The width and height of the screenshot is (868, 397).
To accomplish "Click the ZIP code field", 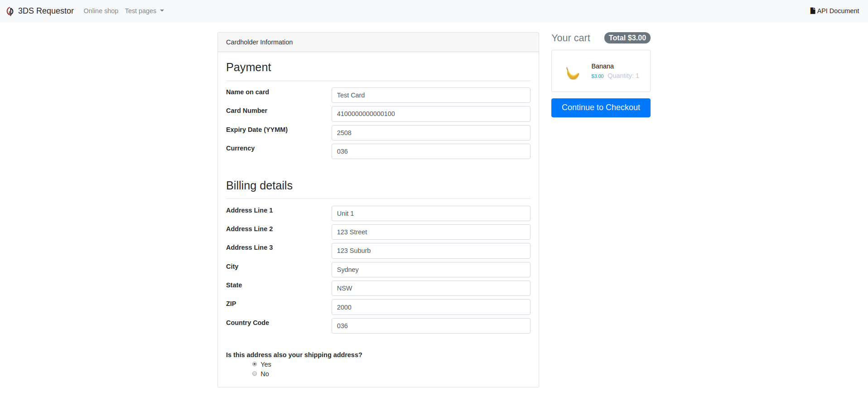I will pyautogui.click(x=430, y=307).
